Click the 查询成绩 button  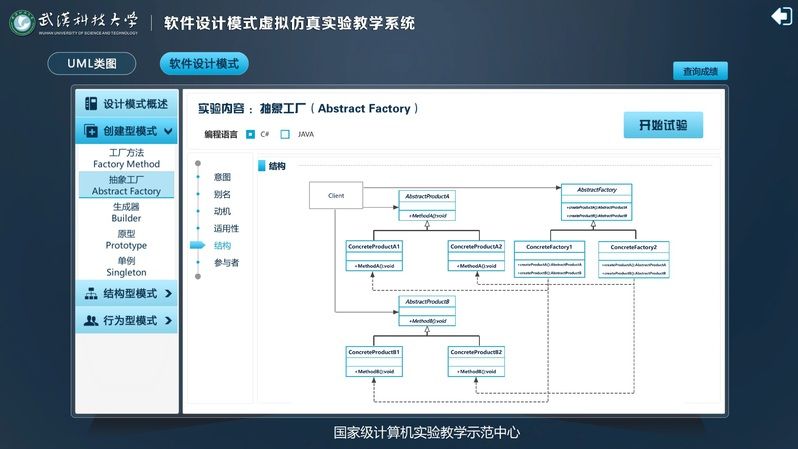(700, 71)
